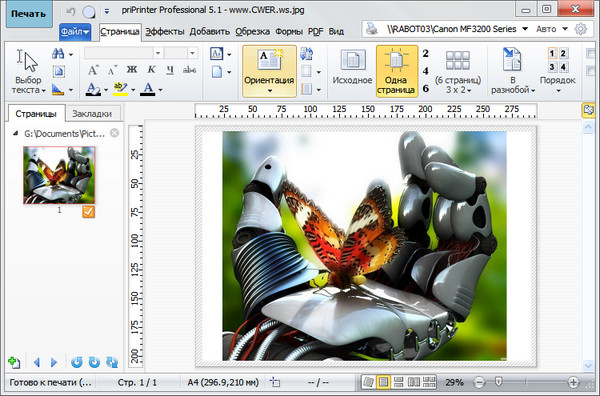Select page 1 thumbnail
The image size is (600, 396).
(59, 175)
